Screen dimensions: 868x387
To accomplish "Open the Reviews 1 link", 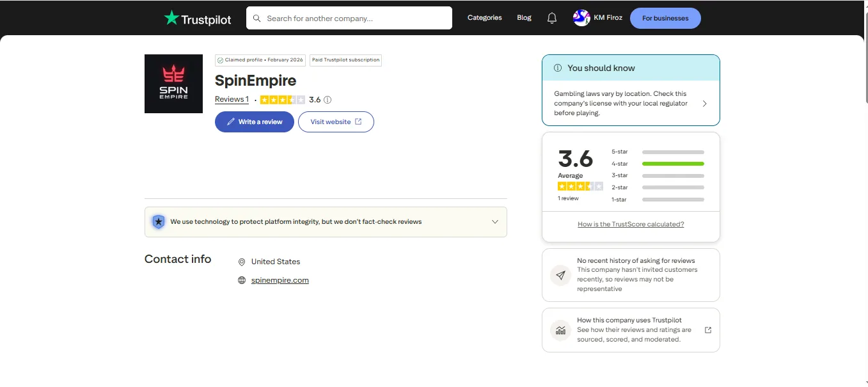I will coord(232,99).
